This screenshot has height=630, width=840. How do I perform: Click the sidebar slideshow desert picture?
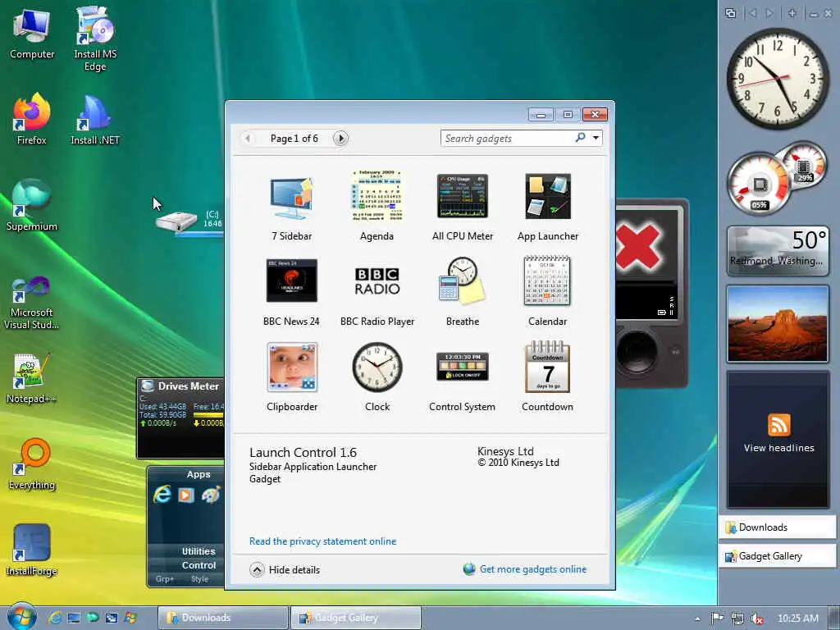coord(778,323)
